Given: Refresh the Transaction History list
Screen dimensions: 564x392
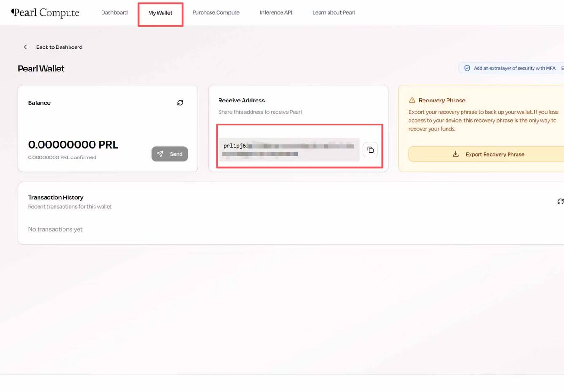Looking at the screenshot, I should click(560, 201).
